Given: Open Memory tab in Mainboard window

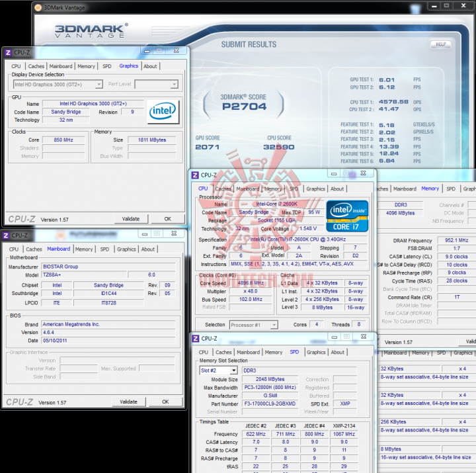Looking at the screenshot, I should pos(84,249).
